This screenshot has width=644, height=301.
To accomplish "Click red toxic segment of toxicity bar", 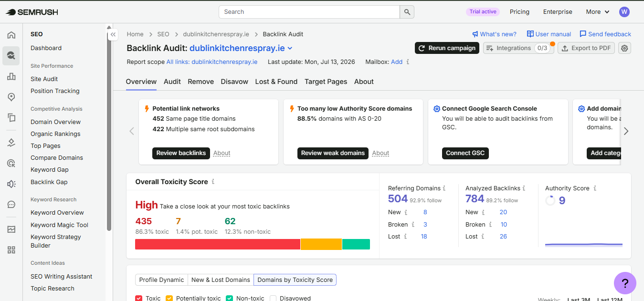I will pos(218,244).
